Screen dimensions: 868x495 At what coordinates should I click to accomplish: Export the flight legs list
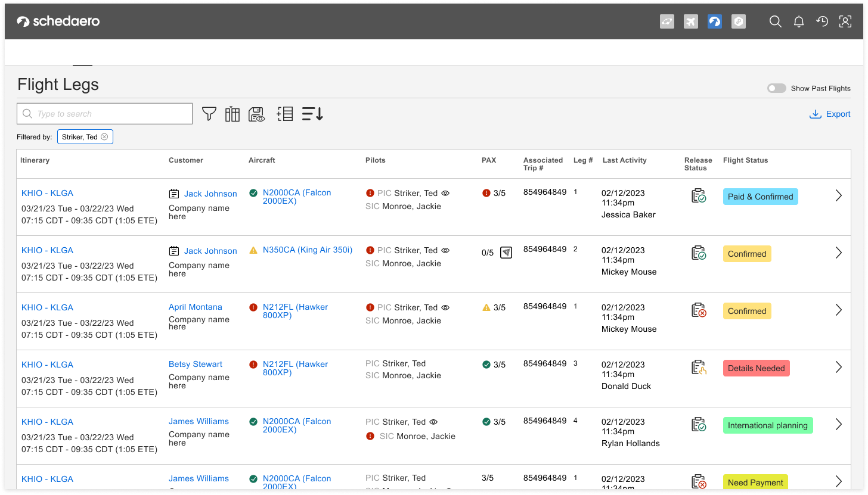coord(830,114)
